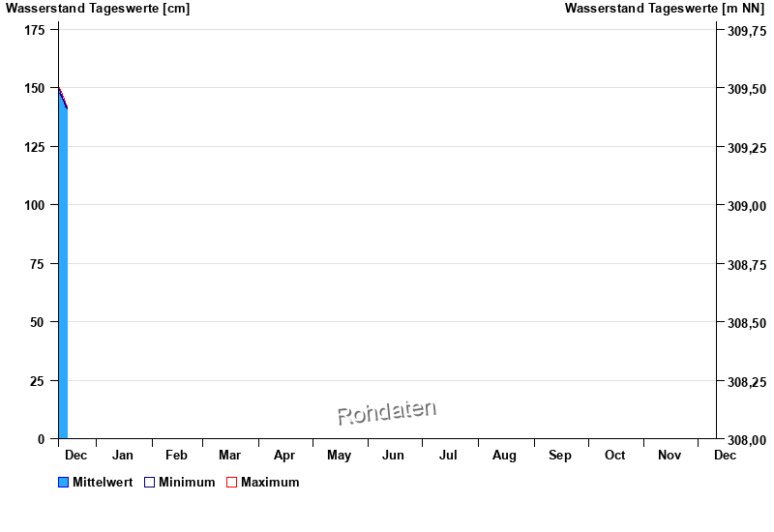Click the blue Mittelwert legend swatch

point(64,483)
